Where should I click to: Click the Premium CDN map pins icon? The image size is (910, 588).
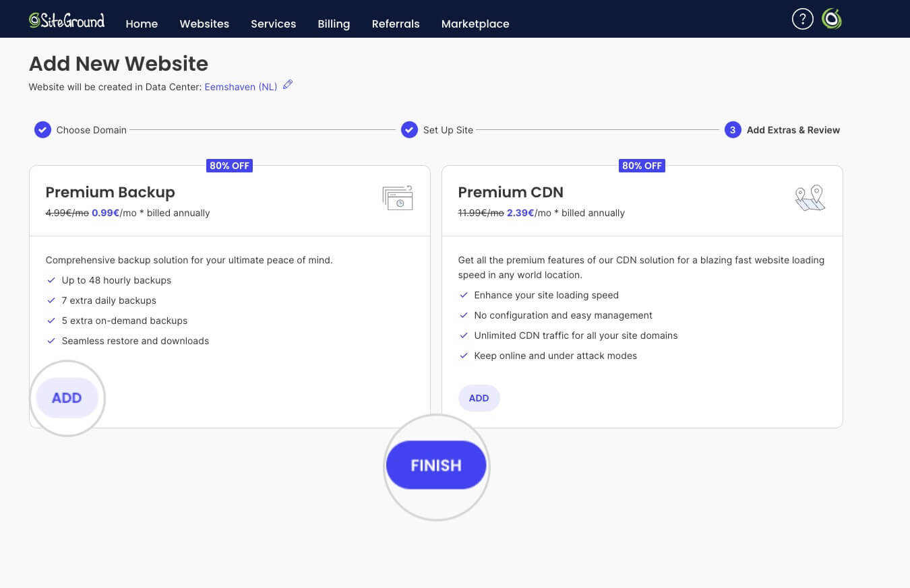810,198
